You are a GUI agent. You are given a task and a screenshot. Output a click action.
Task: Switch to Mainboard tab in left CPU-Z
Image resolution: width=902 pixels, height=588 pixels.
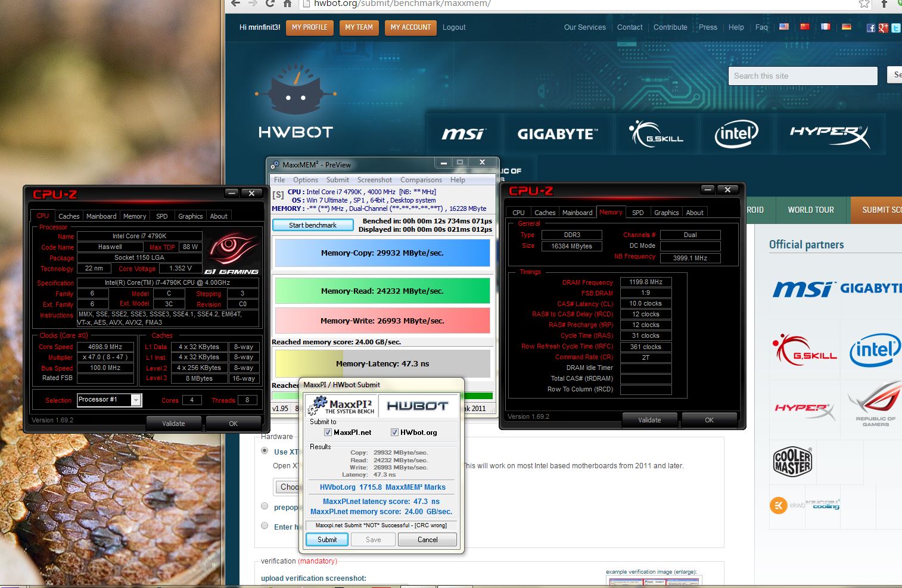101,216
